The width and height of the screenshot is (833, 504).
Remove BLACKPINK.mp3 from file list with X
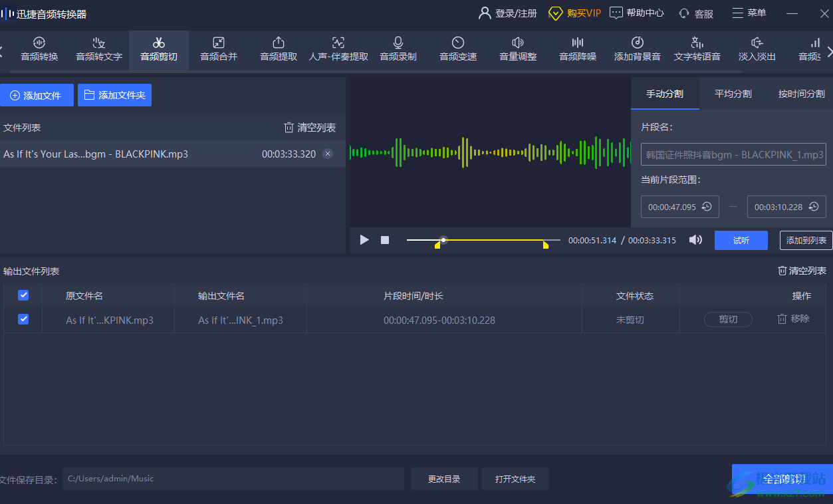(327, 154)
